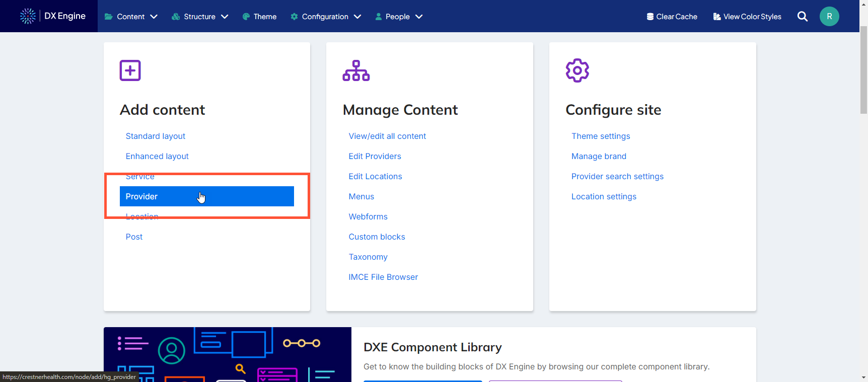Image resolution: width=868 pixels, height=382 pixels.
Task: Click the DXE Component Library heading
Action: point(432,347)
